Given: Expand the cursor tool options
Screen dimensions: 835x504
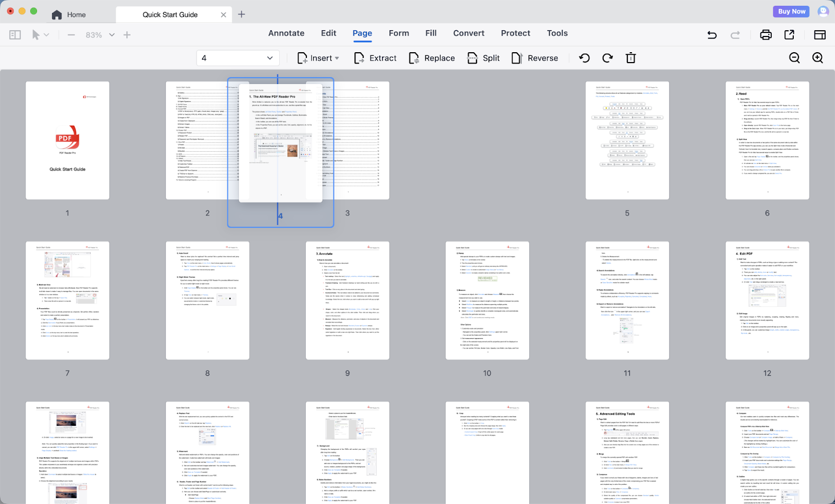Looking at the screenshot, I should tap(46, 35).
